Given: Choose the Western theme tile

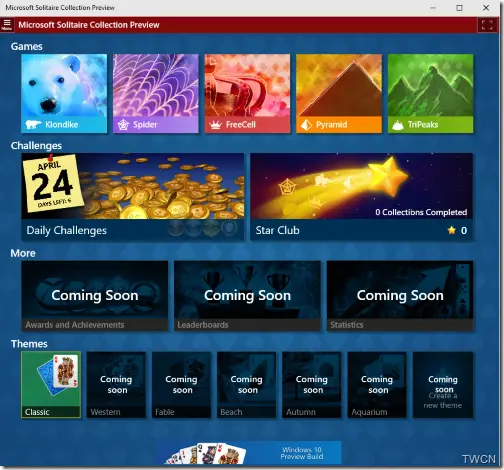Looking at the screenshot, I should click(x=116, y=385).
